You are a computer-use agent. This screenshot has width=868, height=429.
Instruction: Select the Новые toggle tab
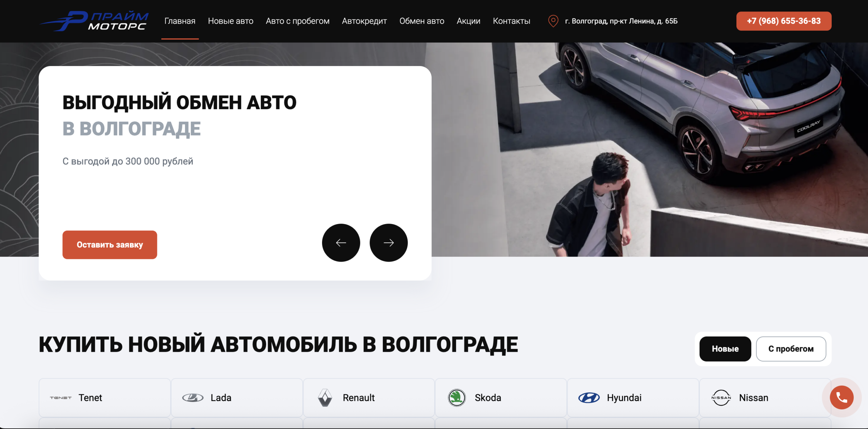tap(725, 349)
